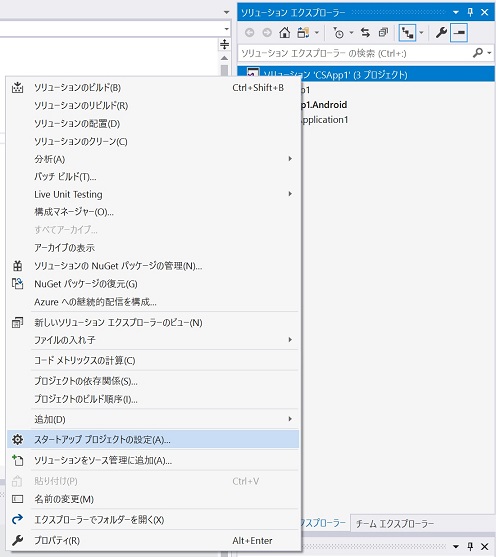Select the project ending in p1.Android
The height and width of the screenshot is (557, 496).
pyautogui.click(x=324, y=105)
